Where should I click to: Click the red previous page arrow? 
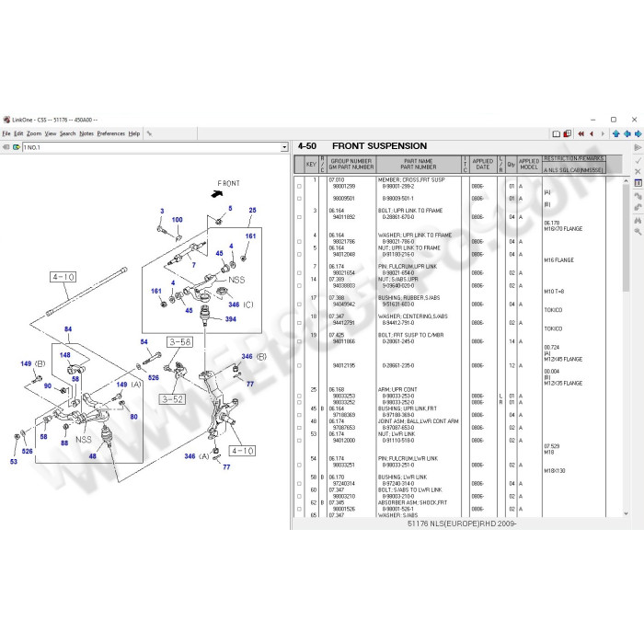click(x=592, y=134)
